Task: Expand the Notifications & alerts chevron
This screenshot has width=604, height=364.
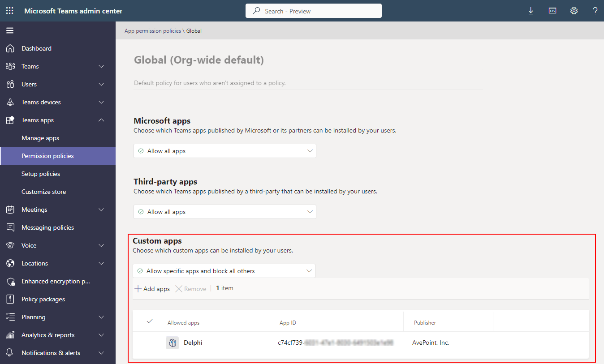Action: (101, 353)
